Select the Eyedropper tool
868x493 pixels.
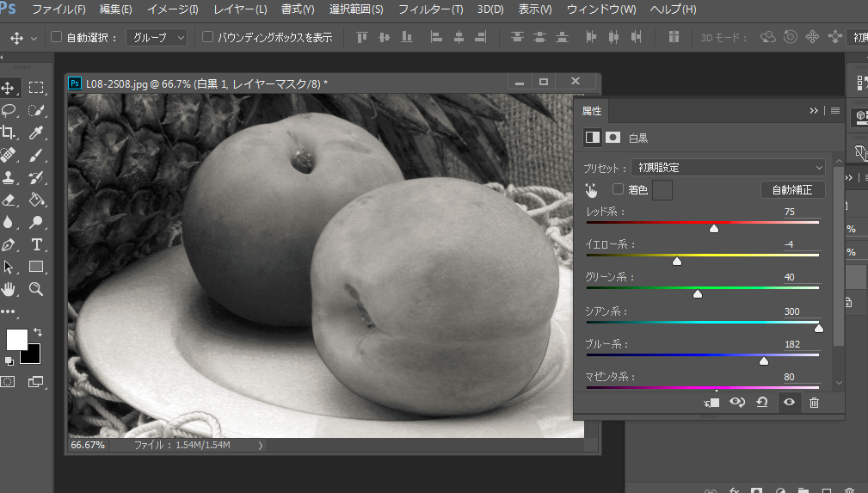point(36,132)
